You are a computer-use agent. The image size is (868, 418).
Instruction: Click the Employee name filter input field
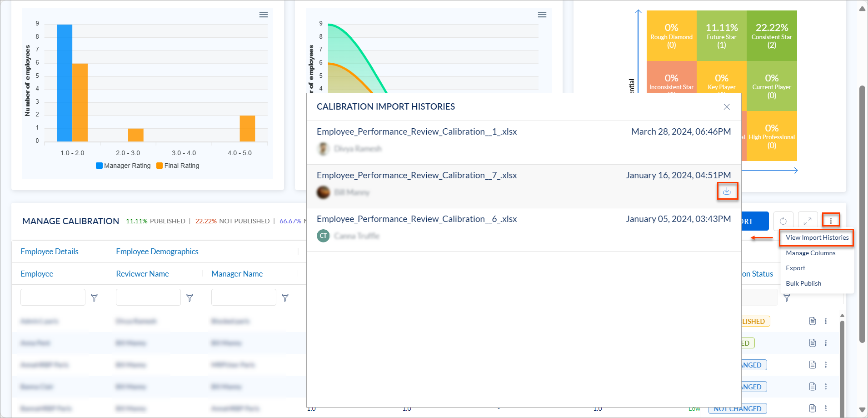point(52,297)
